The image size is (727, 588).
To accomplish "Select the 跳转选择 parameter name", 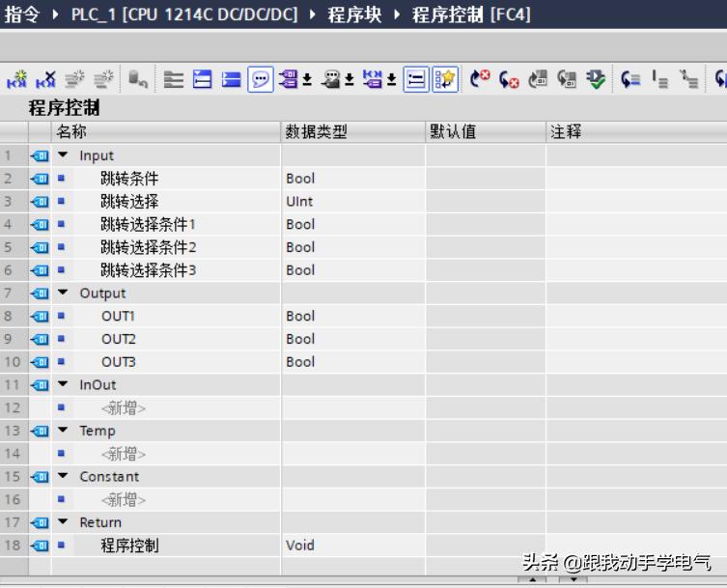I will (x=129, y=201).
